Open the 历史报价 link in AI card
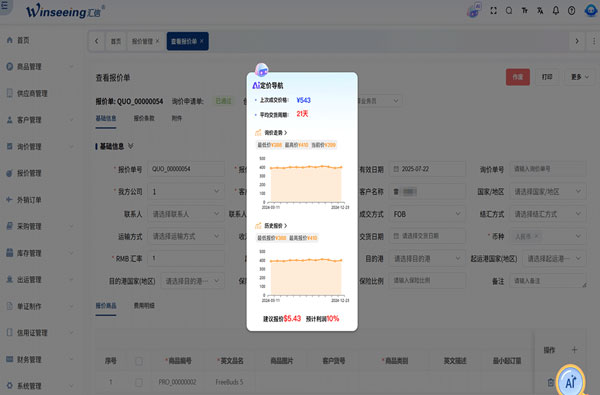The width and height of the screenshot is (600, 395). point(276,225)
